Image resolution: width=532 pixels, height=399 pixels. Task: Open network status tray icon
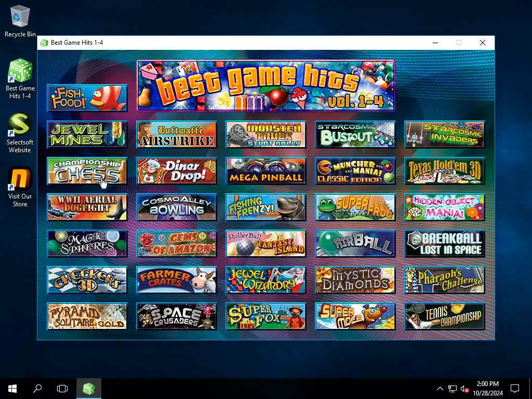453,389
